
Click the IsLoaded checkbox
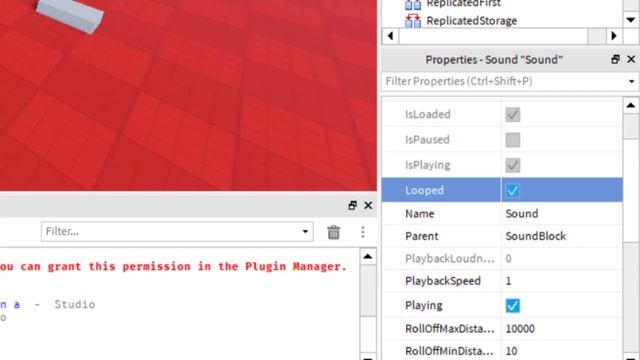[x=513, y=115]
